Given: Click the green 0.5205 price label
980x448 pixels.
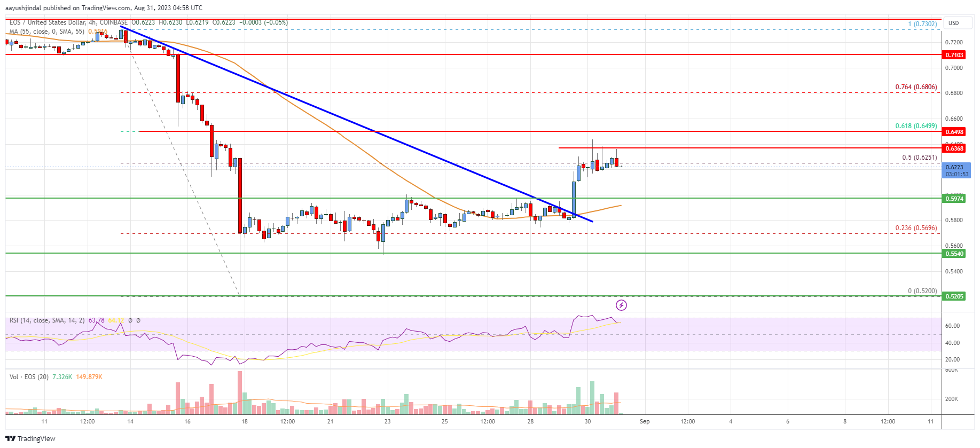Looking at the screenshot, I should coord(954,296).
